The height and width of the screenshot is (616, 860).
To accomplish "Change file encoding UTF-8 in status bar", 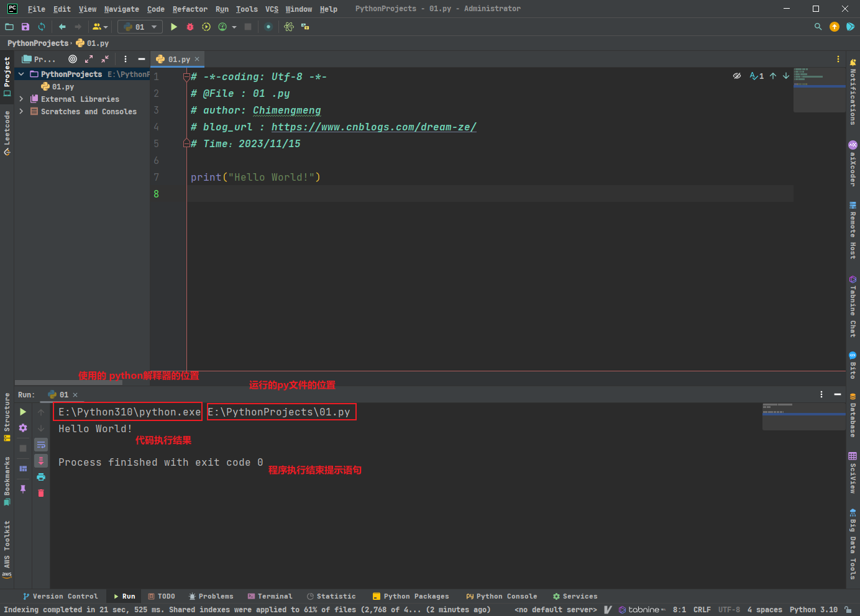I will pos(730,610).
